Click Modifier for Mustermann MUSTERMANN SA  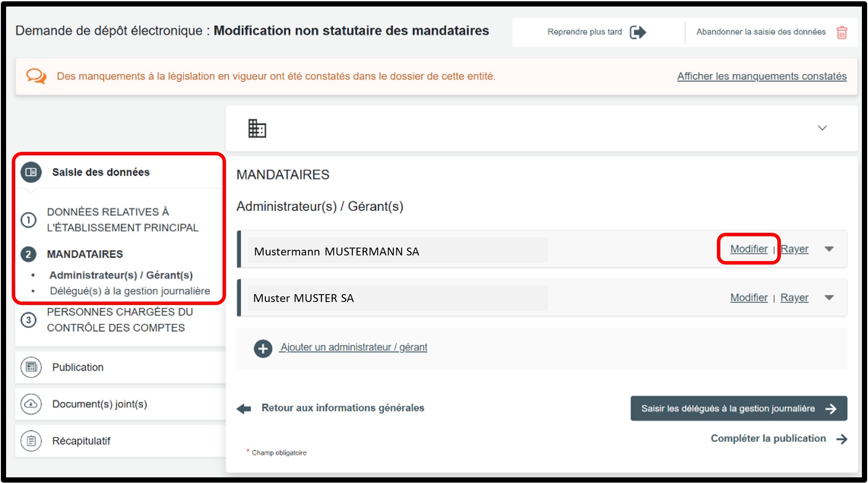click(x=749, y=249)
